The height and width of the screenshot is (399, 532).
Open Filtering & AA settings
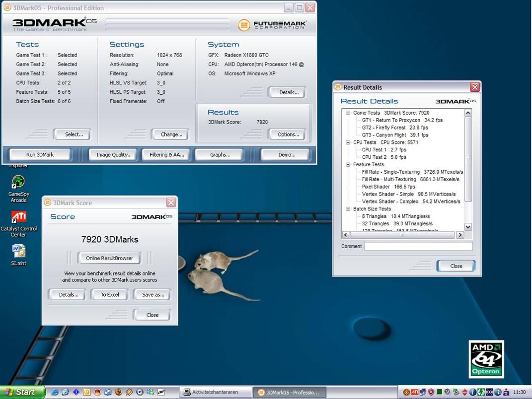166,154
